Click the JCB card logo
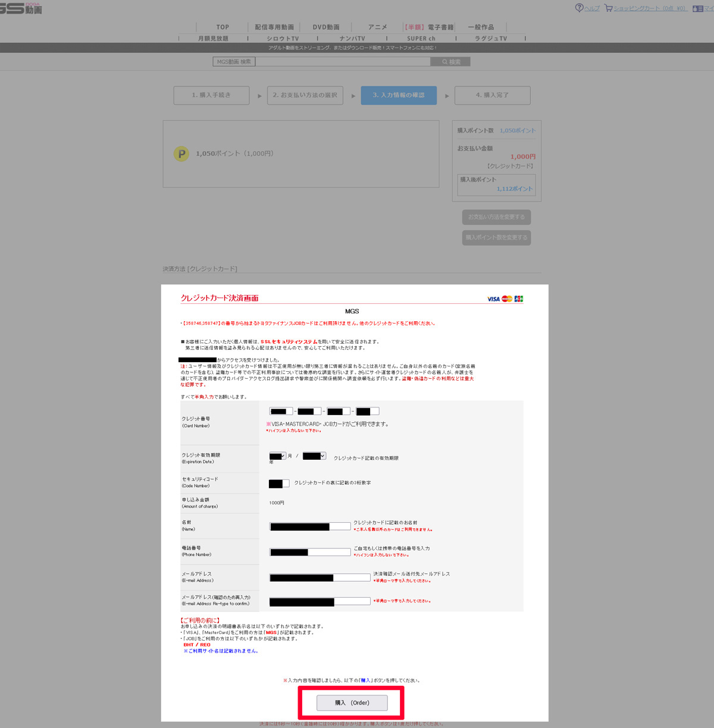 (519, 299)
